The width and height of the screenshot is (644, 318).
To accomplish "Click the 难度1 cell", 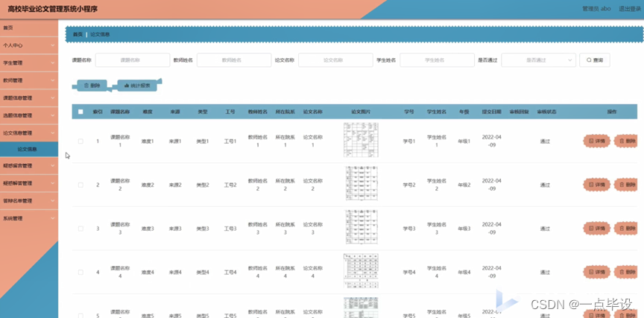I will tap(148, 141).
